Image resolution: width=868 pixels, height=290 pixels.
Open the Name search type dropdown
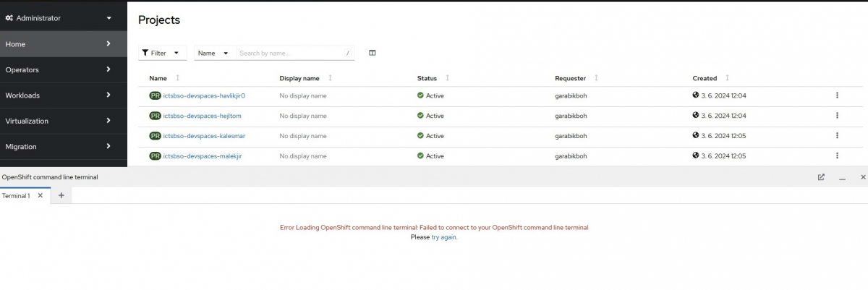[213, 53]
